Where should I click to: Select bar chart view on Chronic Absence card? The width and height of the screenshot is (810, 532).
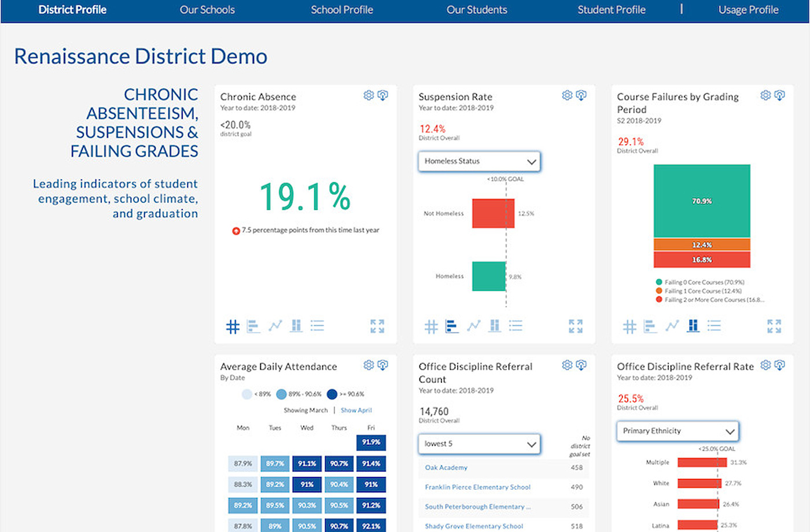(253, 326)
